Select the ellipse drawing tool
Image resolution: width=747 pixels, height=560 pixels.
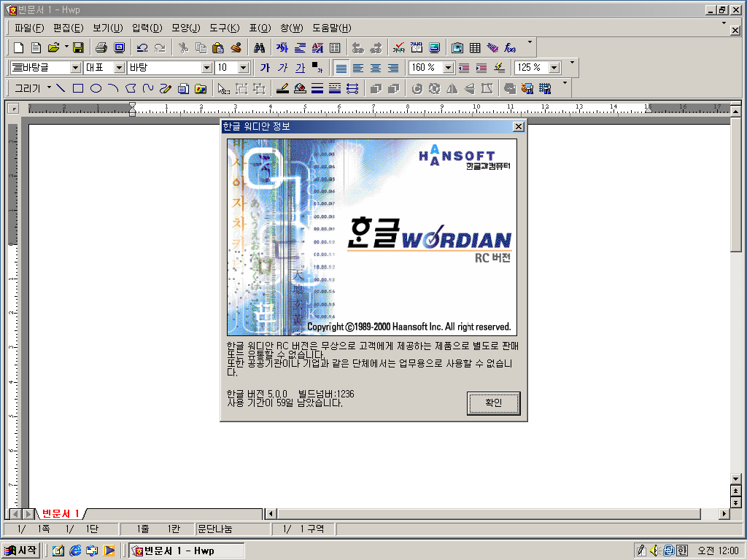pyautogui.click(x=96, y=88)
